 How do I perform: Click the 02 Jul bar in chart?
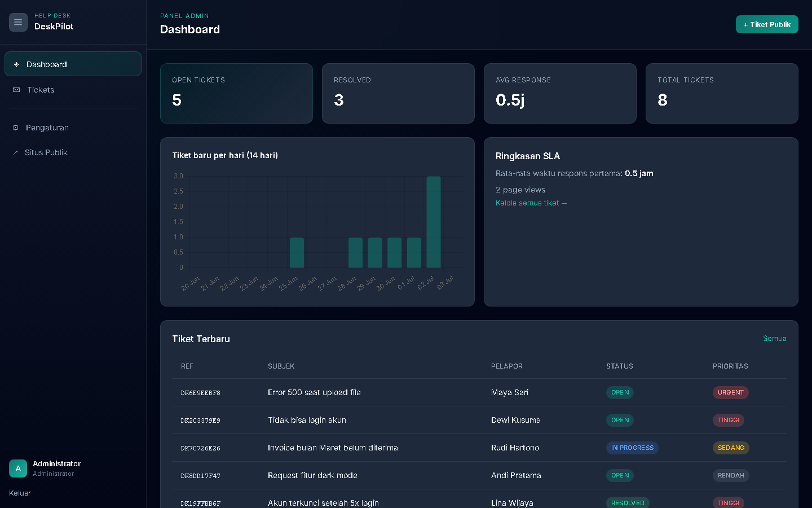(434, 222)
